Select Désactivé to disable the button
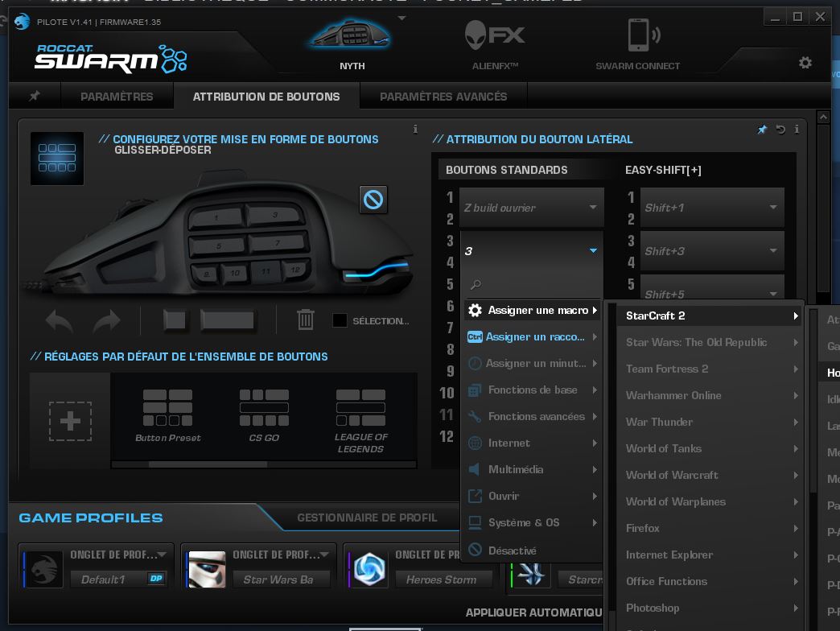 point(533,551)
